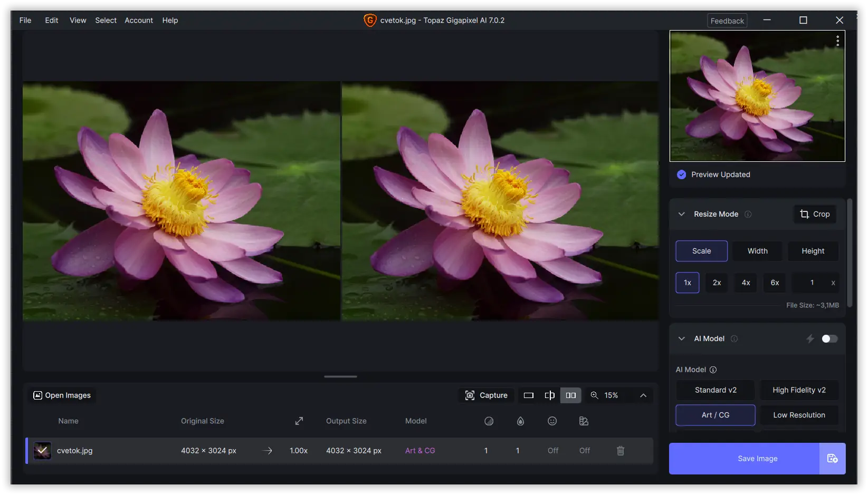Viewport: 868px width, 495px height.
Task: Collapse the Resize Mode section
Action: (681, 214)
